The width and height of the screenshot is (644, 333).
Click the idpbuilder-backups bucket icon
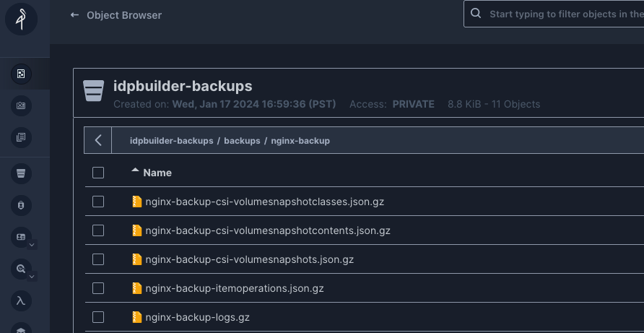94,92
